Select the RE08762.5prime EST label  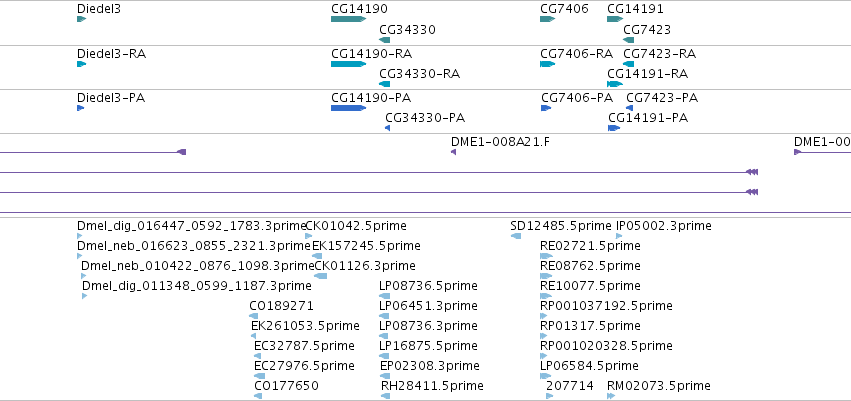coord(590,266)
